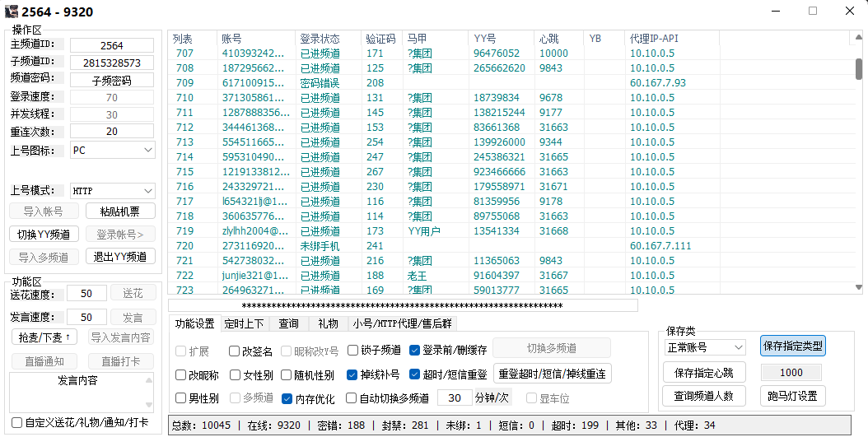Switch to the 定时上下 tab
The width and height of the screenshot is (868, 437).
[x=244, y=324]
